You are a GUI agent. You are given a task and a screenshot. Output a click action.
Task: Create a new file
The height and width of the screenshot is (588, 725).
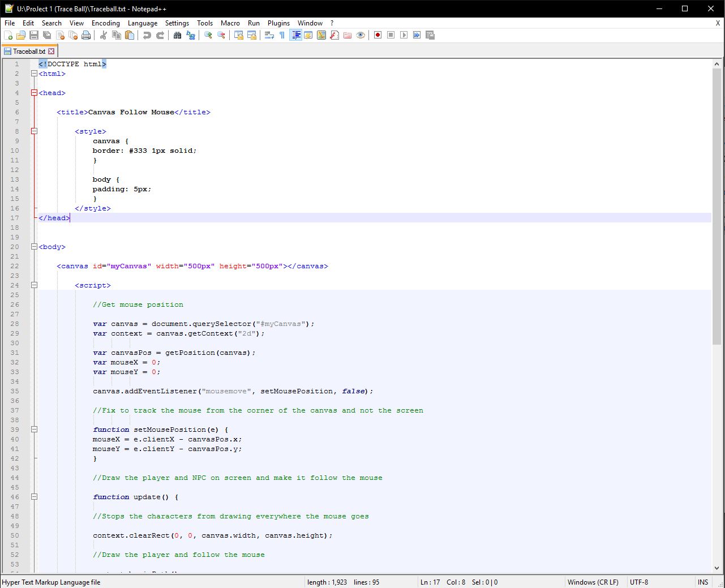tap(9, 35)
